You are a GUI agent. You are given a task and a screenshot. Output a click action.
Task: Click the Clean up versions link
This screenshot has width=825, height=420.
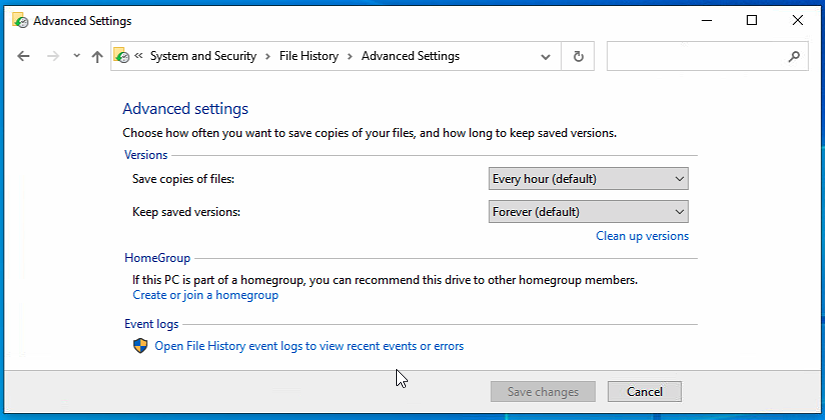642,236
